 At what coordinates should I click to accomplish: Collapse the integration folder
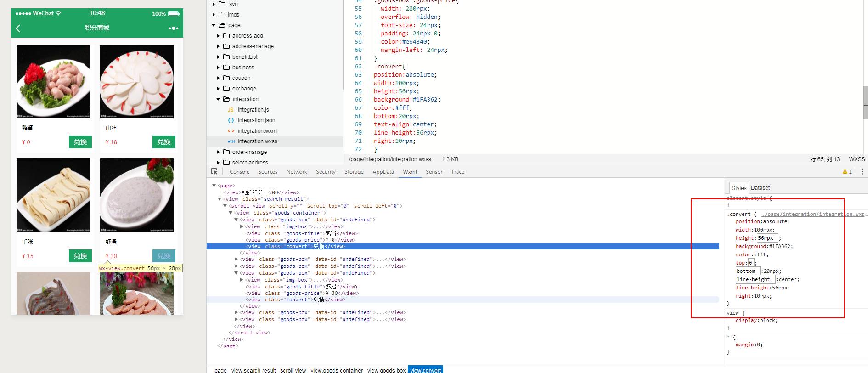(218, 99)
